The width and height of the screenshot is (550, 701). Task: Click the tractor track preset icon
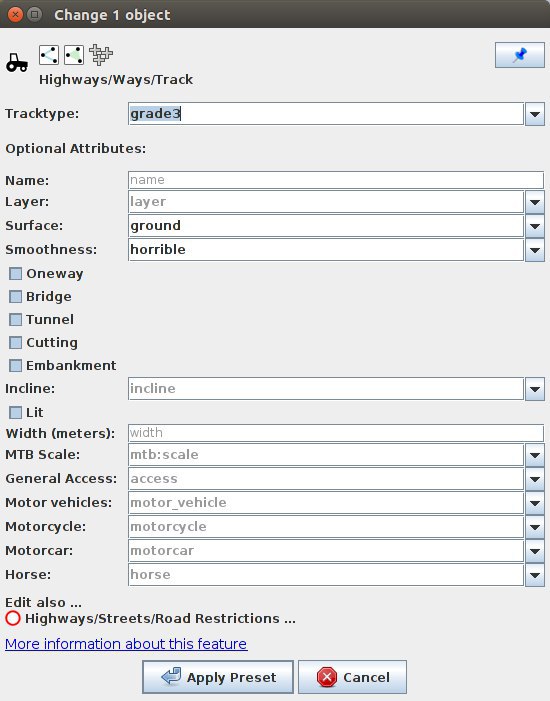(17, 63)
